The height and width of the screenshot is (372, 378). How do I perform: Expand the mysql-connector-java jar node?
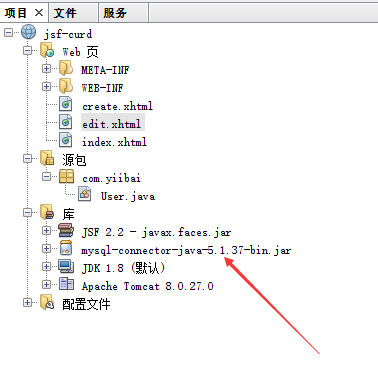pos(47,248)
